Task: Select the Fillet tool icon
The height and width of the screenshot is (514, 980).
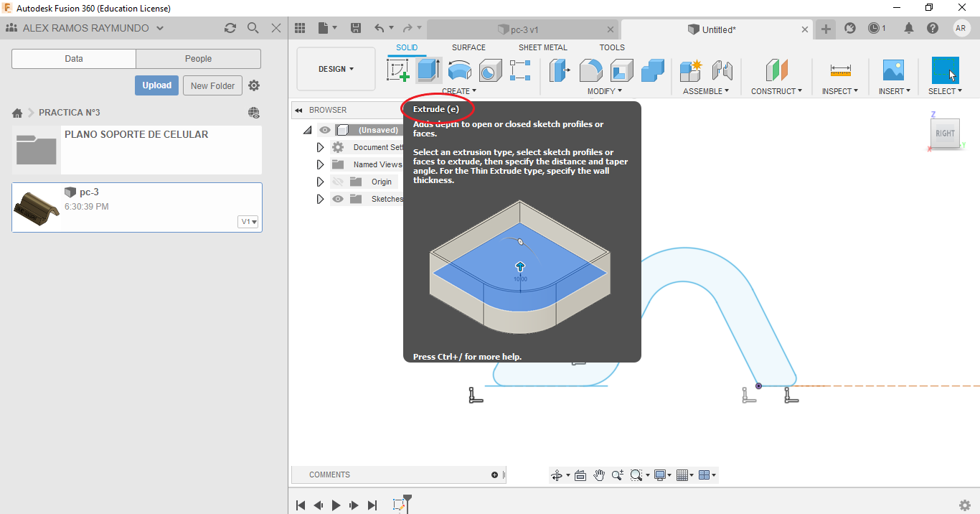Action: (590, 70)
